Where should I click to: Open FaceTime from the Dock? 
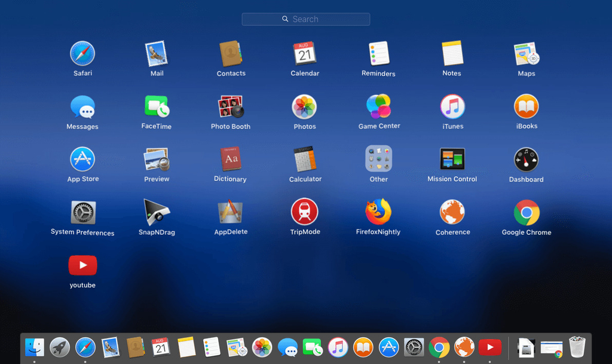pyautogui.click(x=313, y=347)
